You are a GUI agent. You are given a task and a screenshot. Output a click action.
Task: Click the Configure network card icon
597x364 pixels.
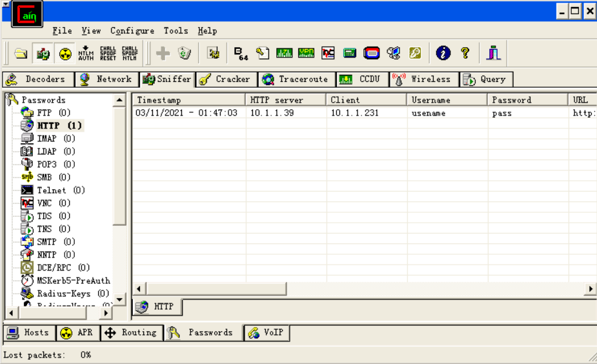[x=214, y=53]
